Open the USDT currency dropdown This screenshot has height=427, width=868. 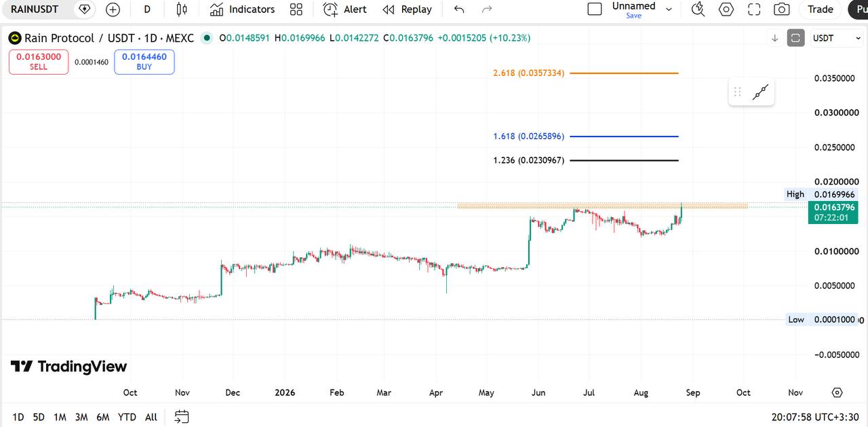(x=835, y=38)
